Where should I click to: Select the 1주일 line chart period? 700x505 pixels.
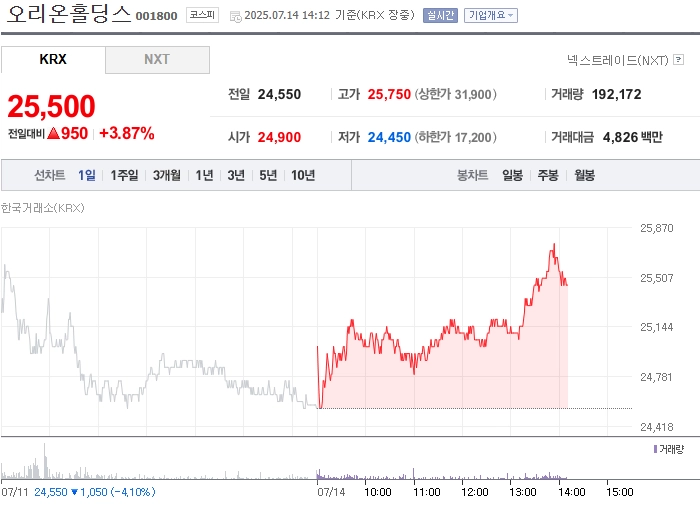pos(124,175)
